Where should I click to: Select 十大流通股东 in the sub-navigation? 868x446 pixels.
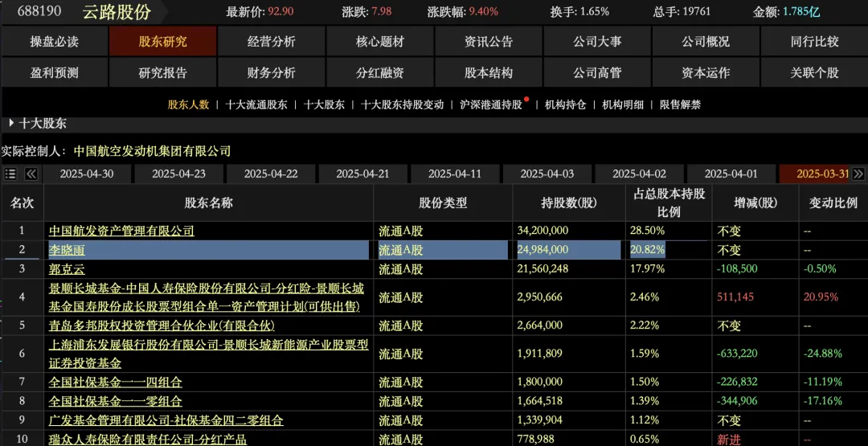point(256,104)
